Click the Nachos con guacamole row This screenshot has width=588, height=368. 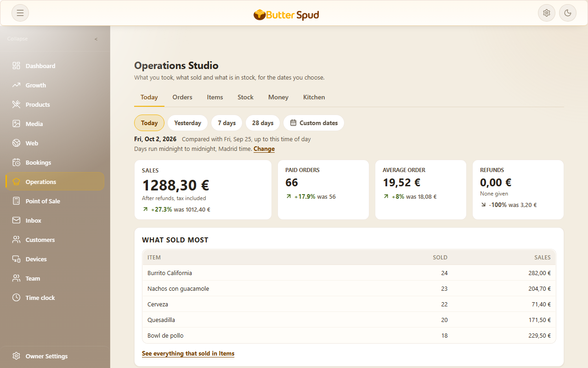click(349, 288)
